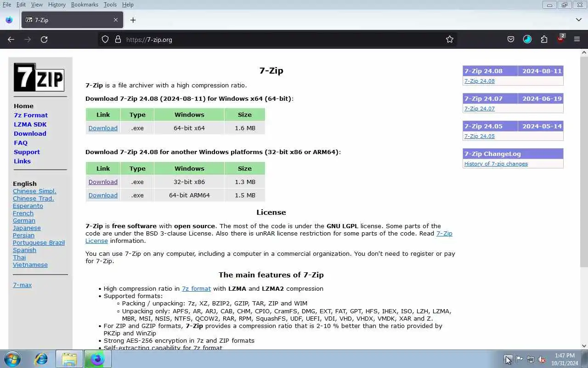
Task: Switch language to Vietnamese
Action: (30, 264)
